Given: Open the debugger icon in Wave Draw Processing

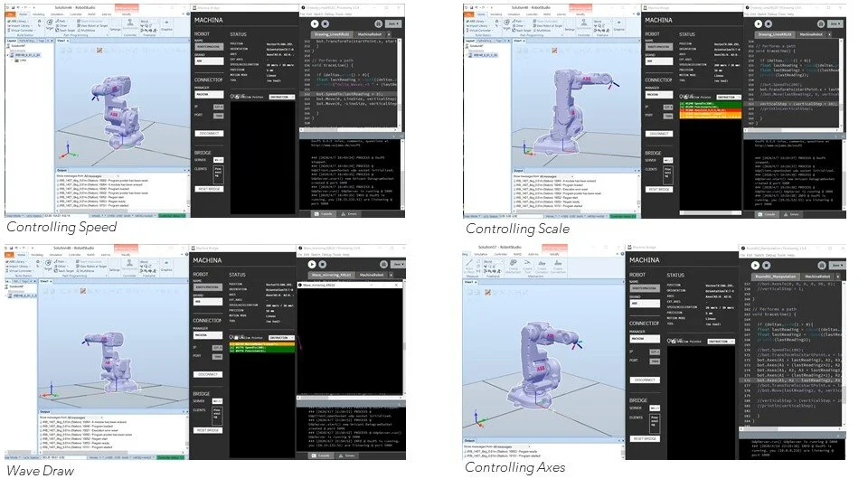Looking at the screenshot, I should point(382,265).
